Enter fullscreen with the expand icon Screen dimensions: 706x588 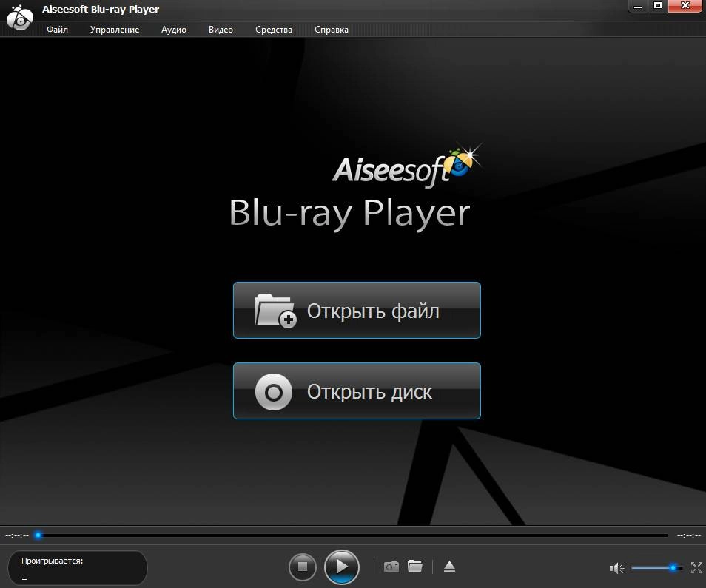click(696, 568)
